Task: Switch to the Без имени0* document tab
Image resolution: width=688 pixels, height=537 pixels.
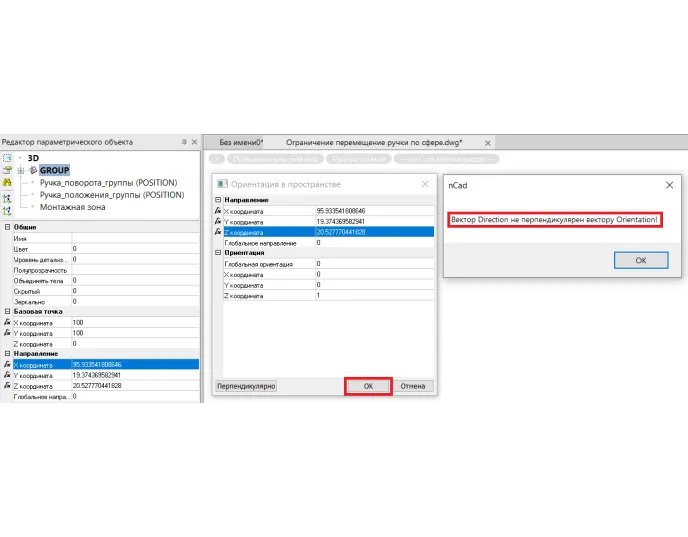Action: (241, 143)
